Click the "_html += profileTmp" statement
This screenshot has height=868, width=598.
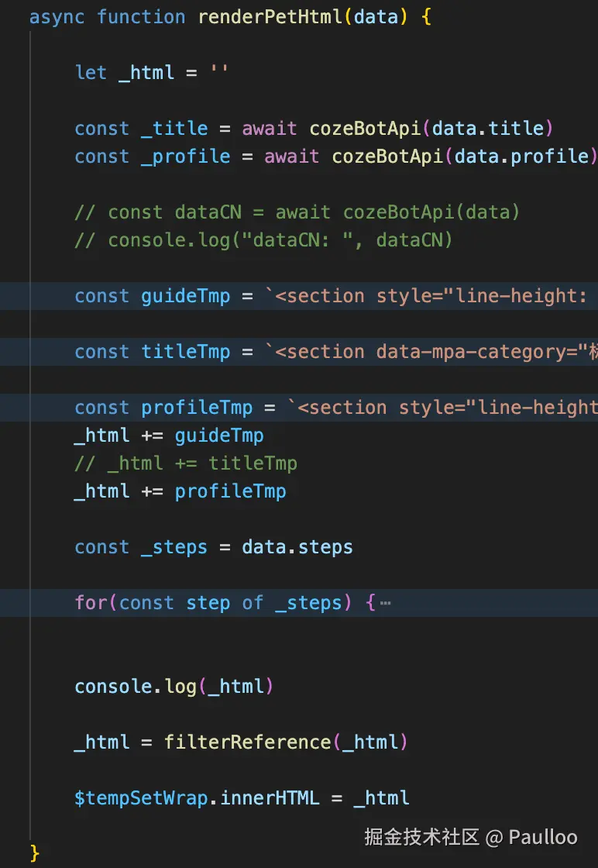tap(180, 491)
